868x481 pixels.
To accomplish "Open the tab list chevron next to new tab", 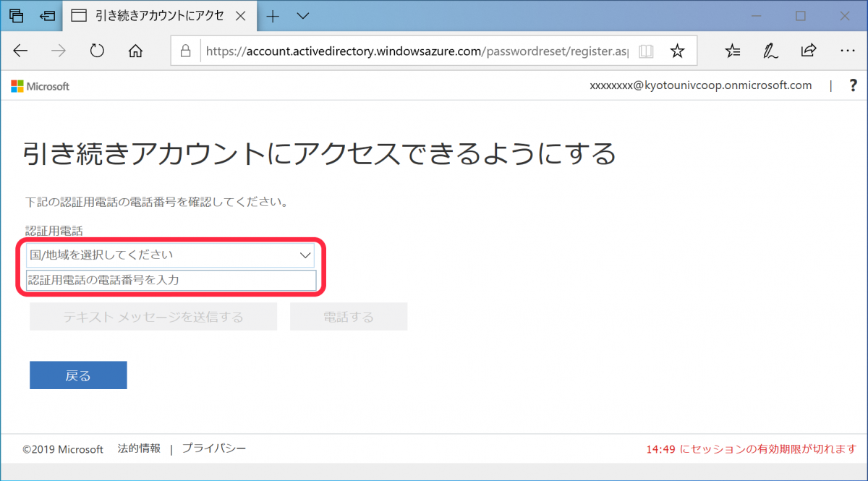I will pyautogui.click(x=302, y=15).
